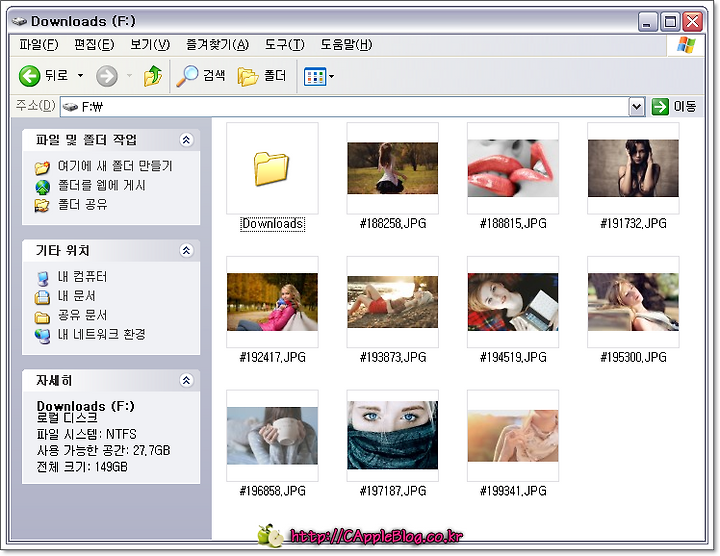Open 내 네트워크 환경 link
Image resolution: width=720 pixels, height=556 pixels.
pyautogui.click(x=101, y=334)
